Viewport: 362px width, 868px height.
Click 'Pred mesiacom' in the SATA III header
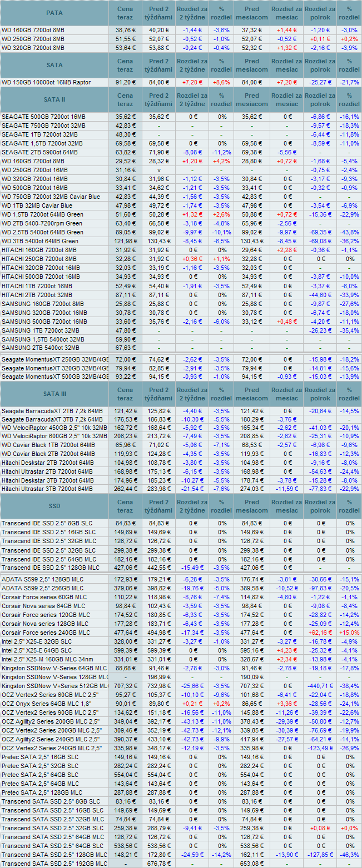click(252, 394)
